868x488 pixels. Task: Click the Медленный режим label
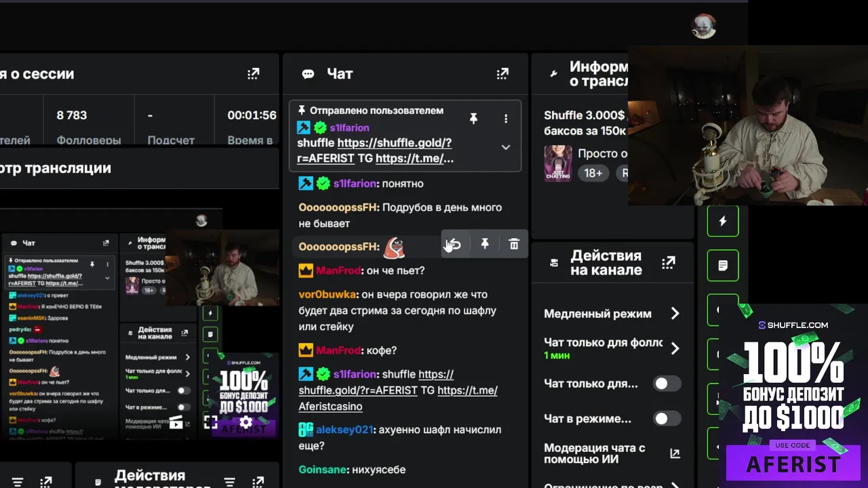[597, 314]
